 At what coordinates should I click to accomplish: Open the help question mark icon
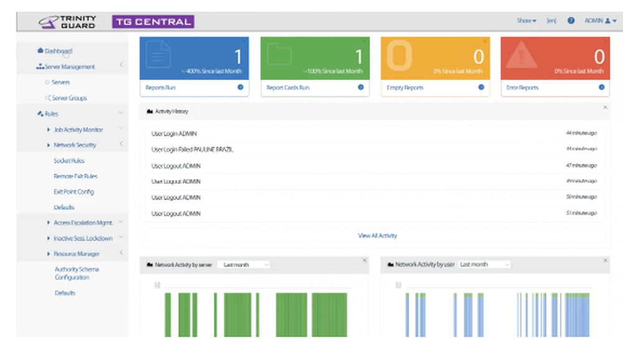pyautogui.click(x=571, y=21)
